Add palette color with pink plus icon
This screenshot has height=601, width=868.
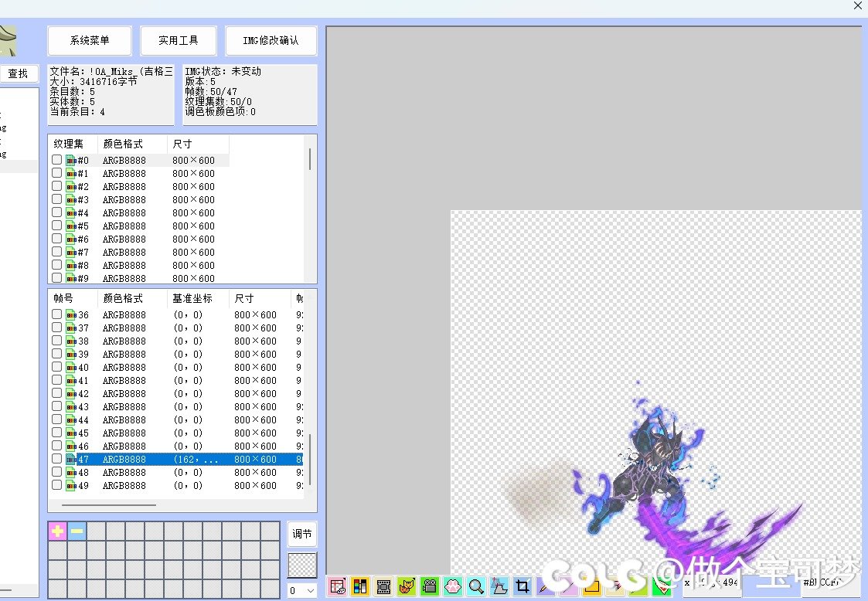click(57, 531)
